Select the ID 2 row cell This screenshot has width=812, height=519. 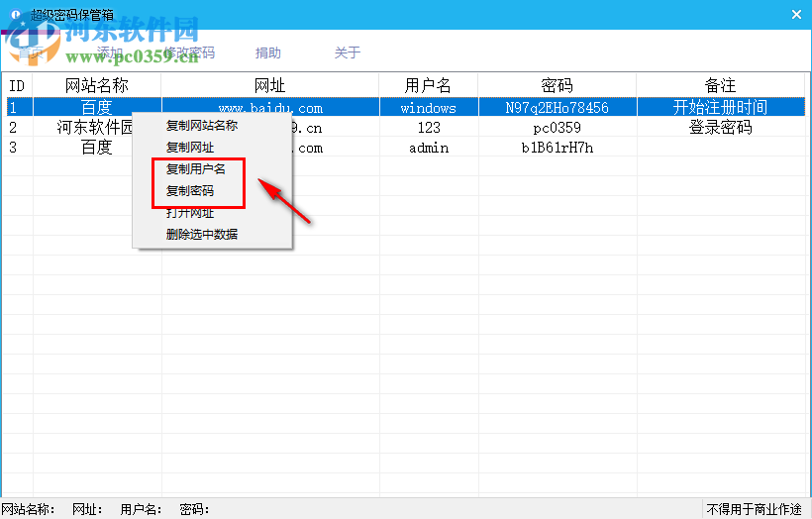click(18, 128)
